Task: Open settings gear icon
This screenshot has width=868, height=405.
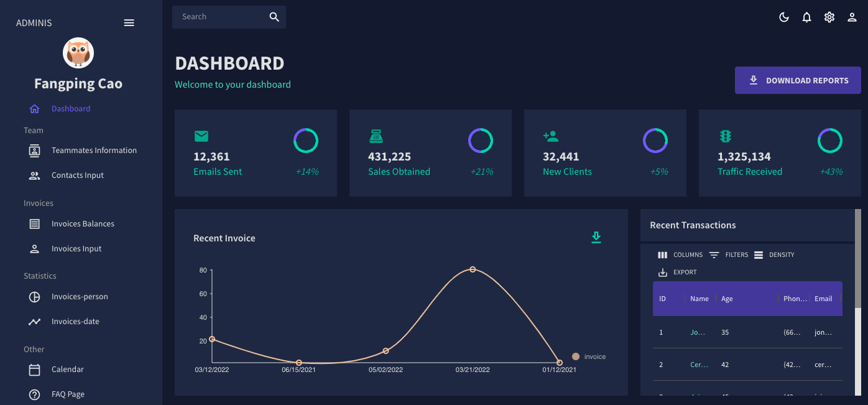Action: click(x=829, y=17)
